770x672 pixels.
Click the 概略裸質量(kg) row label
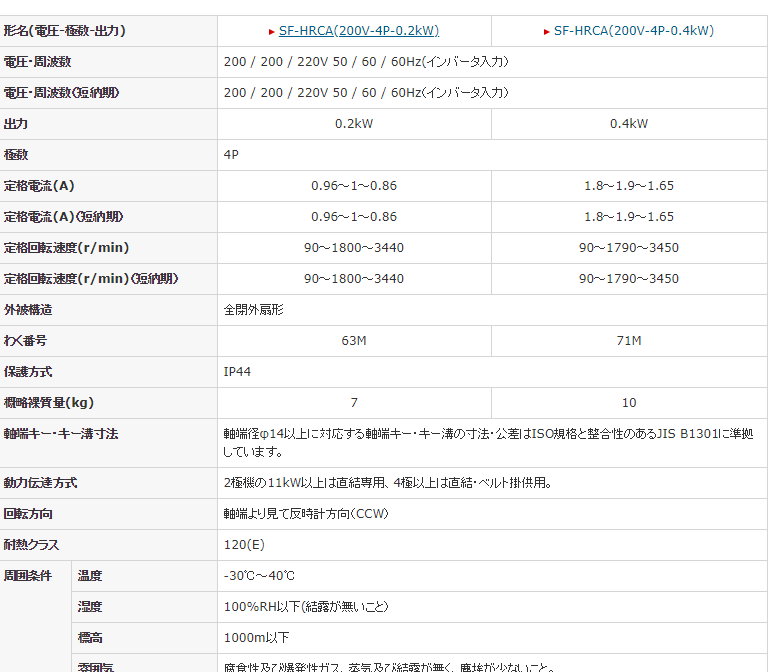49,403
